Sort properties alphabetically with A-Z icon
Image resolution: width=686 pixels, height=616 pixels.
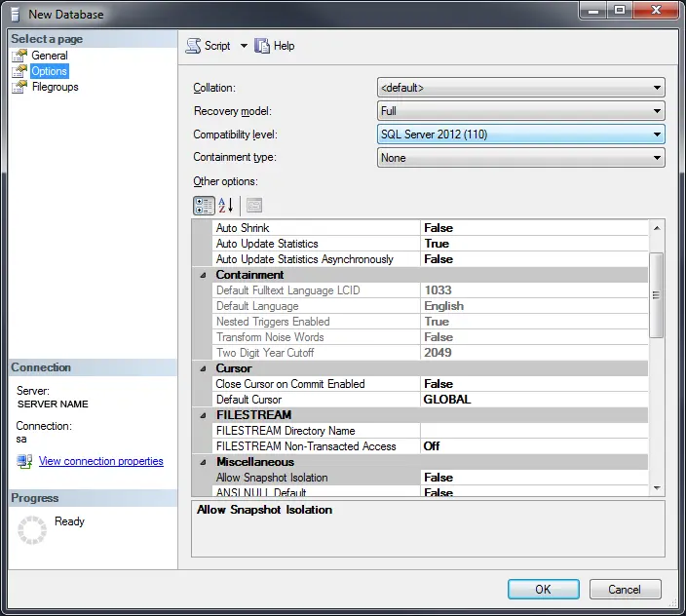[x=226, y=206]
